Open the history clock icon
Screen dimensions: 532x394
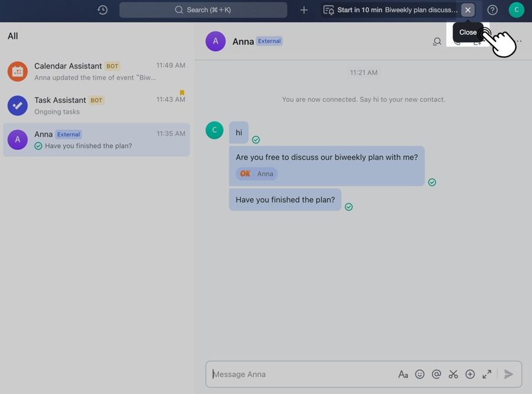102,10
